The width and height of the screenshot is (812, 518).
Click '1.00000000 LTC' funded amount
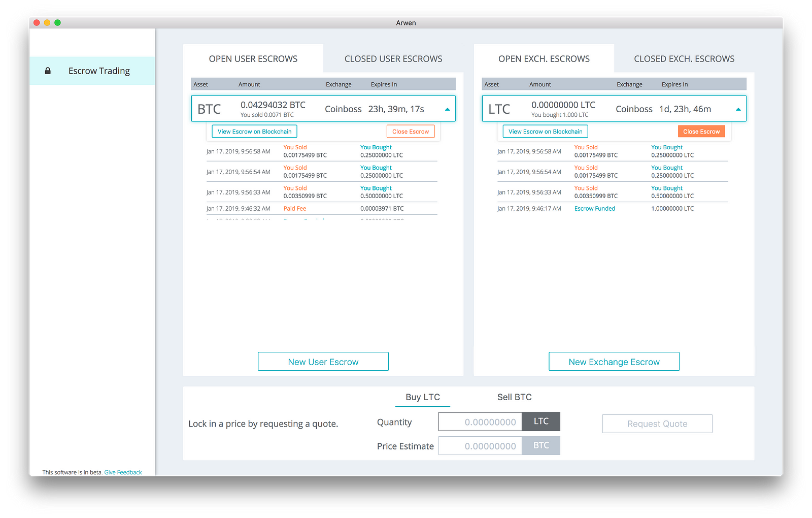pos(672,209)
